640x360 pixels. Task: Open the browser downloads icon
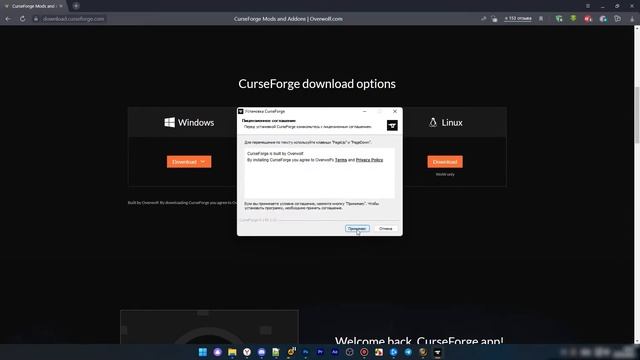tap(632, 19)
